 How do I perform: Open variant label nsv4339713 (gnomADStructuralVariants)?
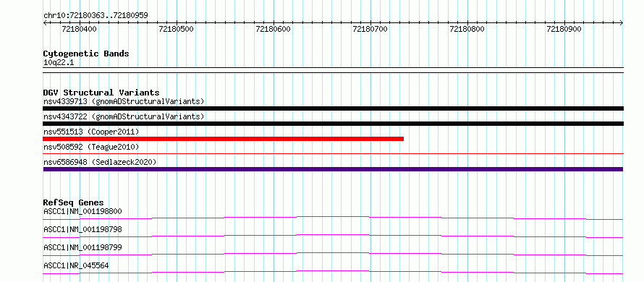coord(124,101)
